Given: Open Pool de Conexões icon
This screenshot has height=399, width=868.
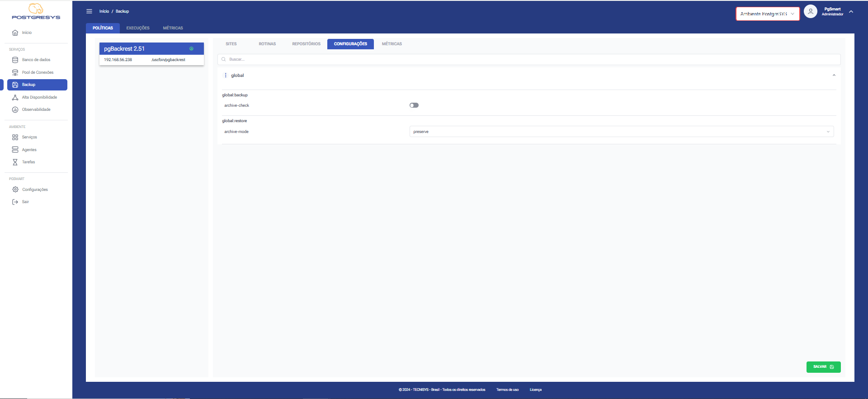Looking at the screenshot, I should click(15, 72).
